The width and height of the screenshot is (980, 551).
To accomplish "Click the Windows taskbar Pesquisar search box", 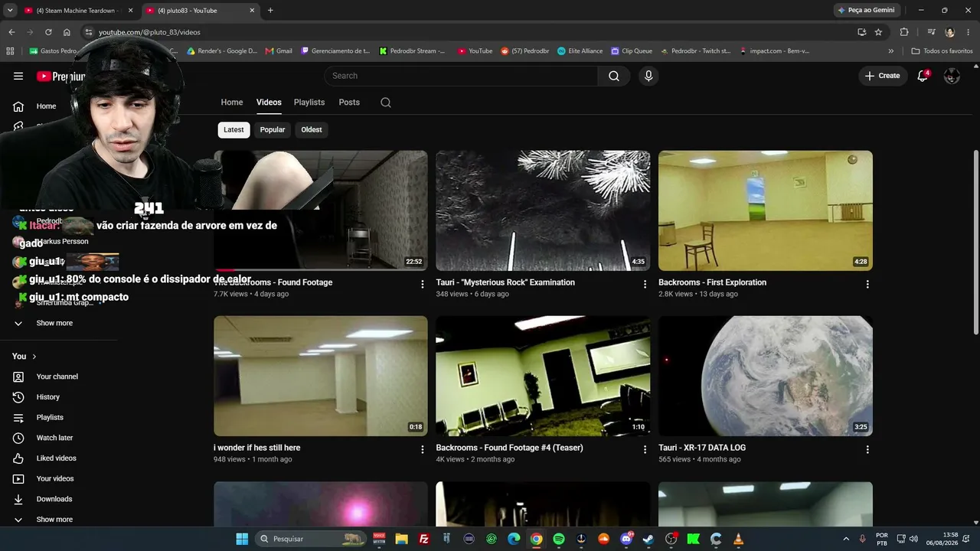I will pyautogui.click(x=311, y=539).
